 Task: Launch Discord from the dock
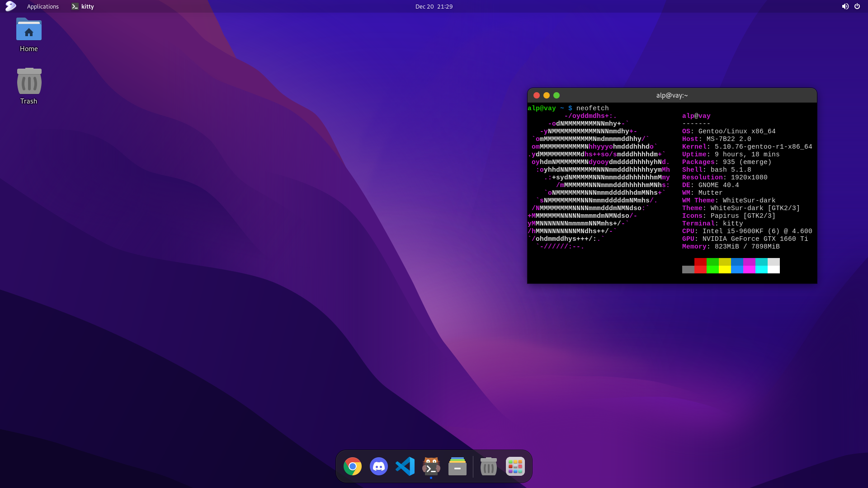pyautogui.click(x=379, y=466)
